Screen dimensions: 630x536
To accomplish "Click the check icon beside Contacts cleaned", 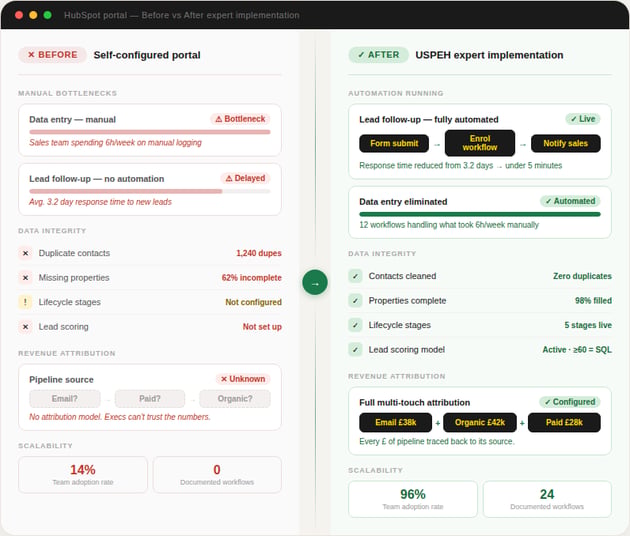I will pyautogui.click(x=355, y=276).
